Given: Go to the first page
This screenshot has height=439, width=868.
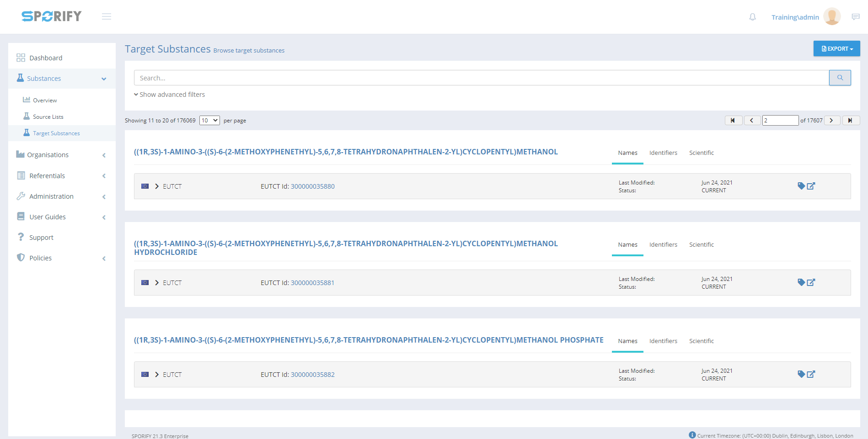Looking at the screenshot, I should 733,121.
